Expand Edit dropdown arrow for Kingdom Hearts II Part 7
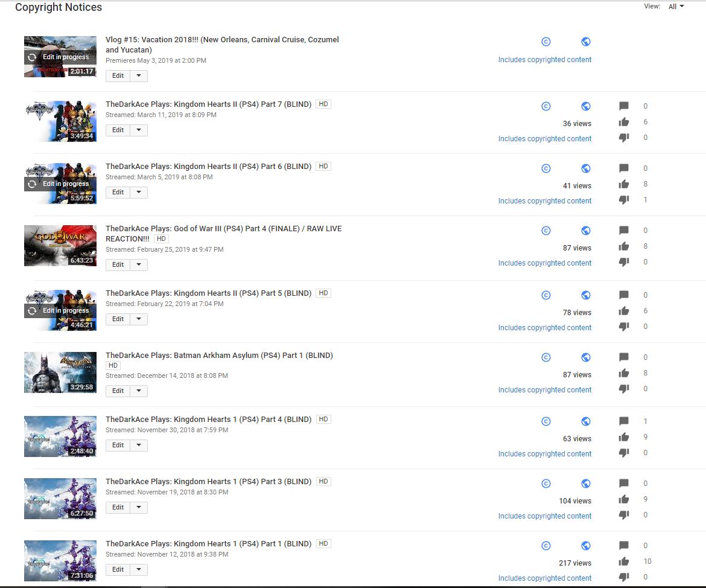Image resolution: width=706 pixels, height=588 pixels. 139,130
